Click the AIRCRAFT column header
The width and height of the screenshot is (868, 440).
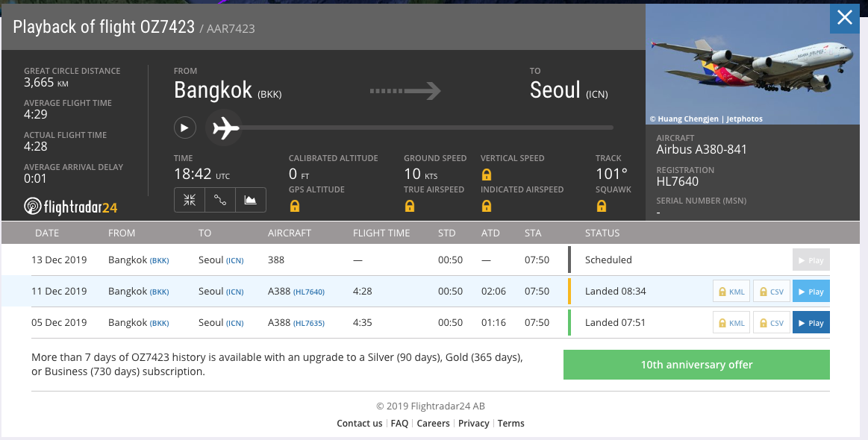290,233
